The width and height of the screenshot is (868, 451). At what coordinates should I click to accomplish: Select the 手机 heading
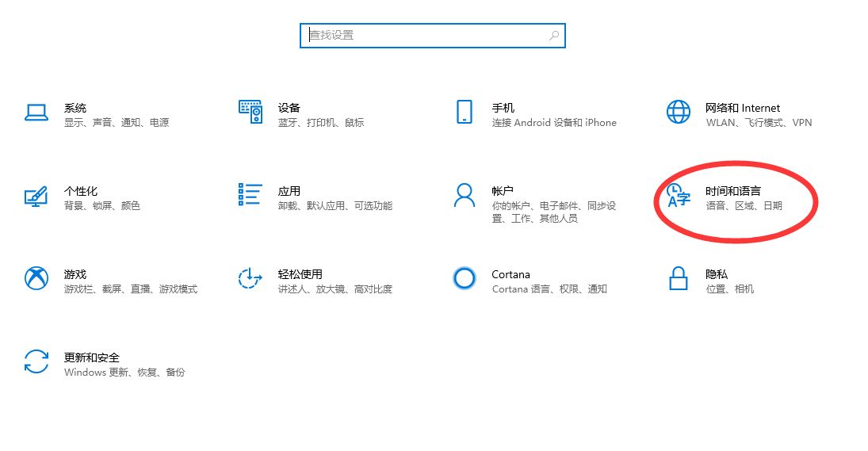pos(503,108)
